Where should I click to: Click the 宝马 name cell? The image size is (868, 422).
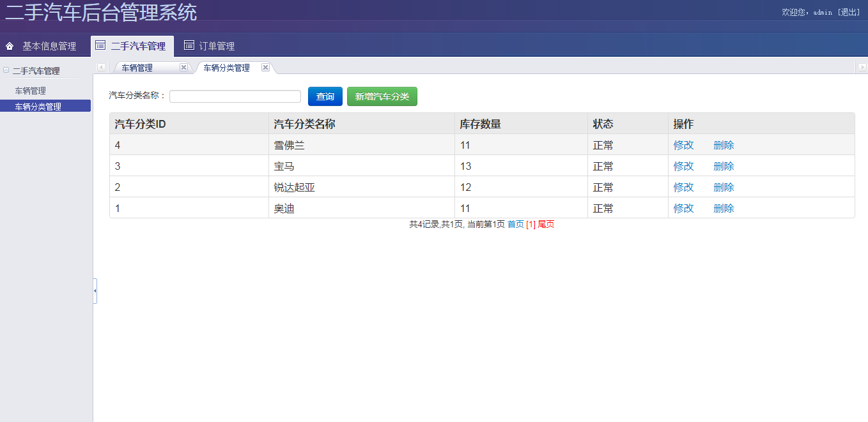[x=362, y=166]
